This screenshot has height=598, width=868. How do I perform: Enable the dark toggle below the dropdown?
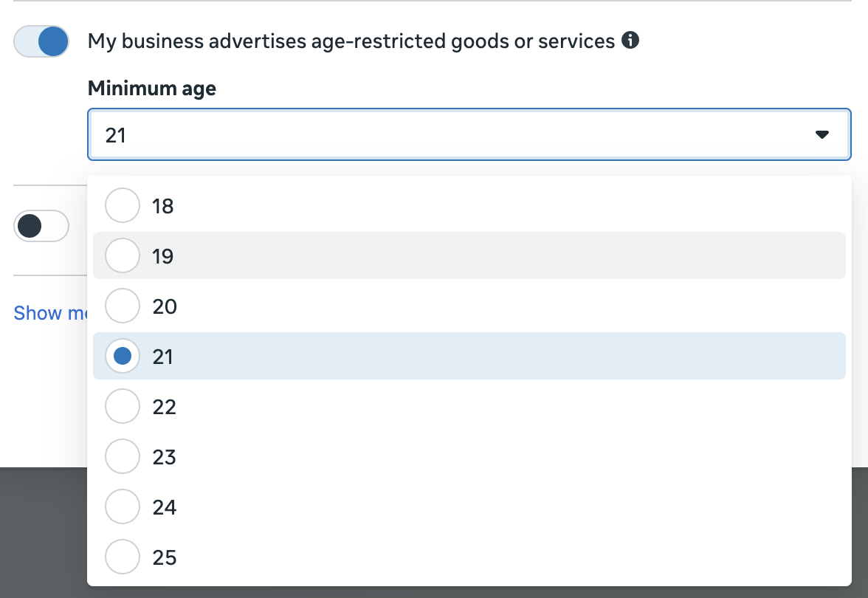click(41, 226)
